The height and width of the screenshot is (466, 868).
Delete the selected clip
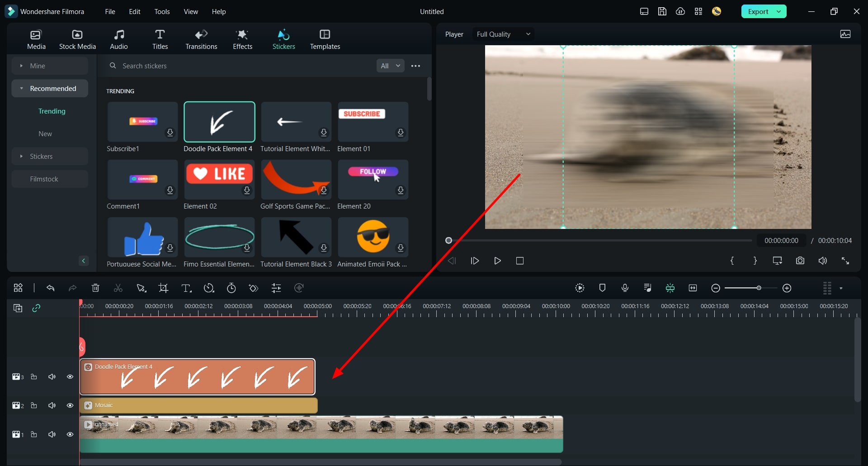95,288
